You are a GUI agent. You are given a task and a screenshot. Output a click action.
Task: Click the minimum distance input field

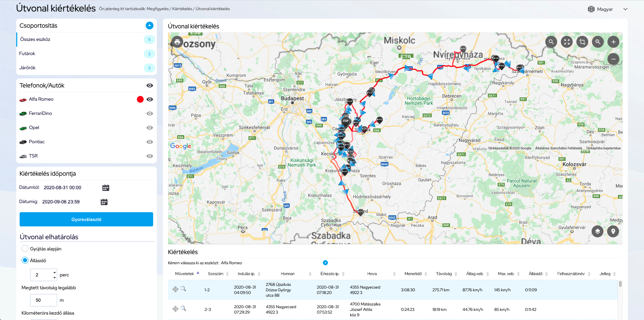[x=43, y=300]
